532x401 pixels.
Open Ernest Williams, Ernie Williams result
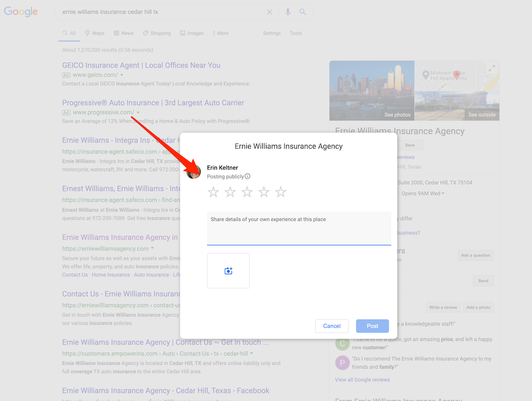(x=121, y=189)
